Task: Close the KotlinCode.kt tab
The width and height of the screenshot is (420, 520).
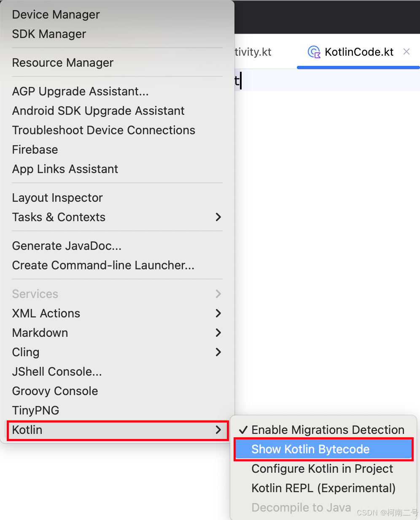Action: pyautogui.click(x=406, y=51)
